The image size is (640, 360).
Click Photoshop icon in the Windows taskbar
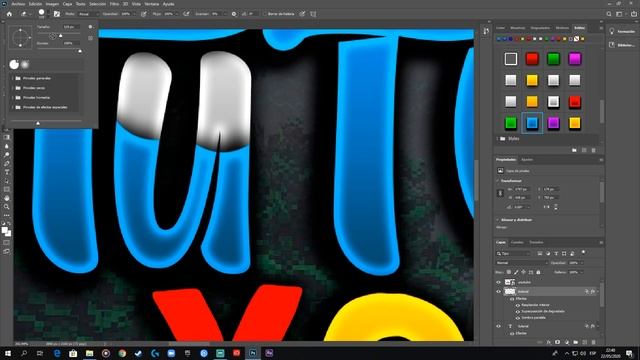pyautogui.click(x=253, y=353)
